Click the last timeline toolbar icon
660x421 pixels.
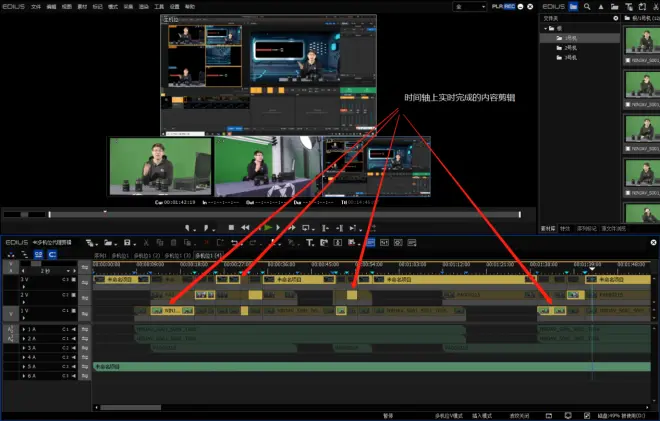412,242
